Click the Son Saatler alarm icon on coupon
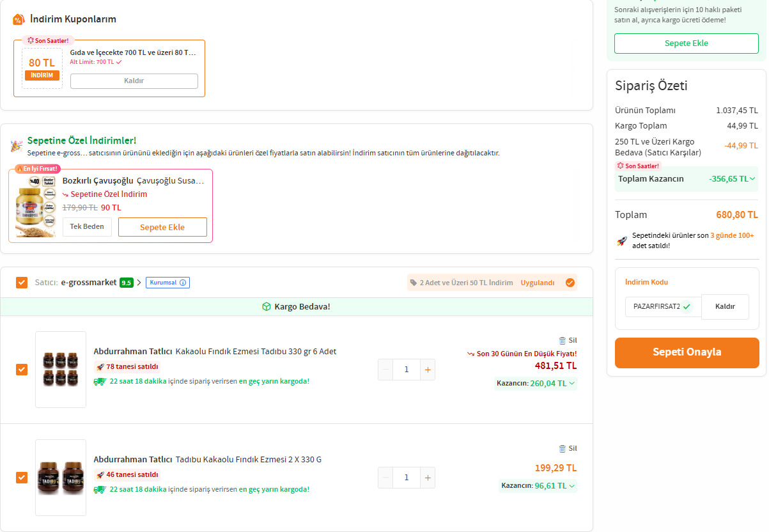This screenshot has width=769, height=532. click(31, 40)
